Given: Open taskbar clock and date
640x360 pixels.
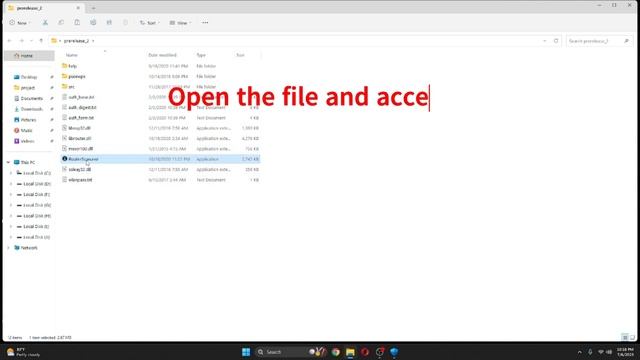Looking at the screenshot, I should coord(625,352).
